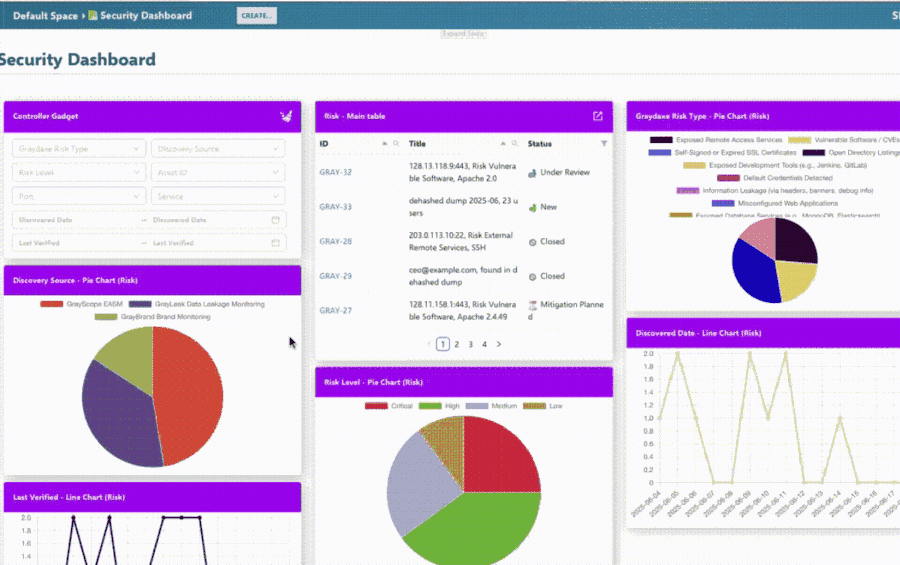Toggle the Critical legend swatch
Screen dimensions: 900x565
pos(376,406)
